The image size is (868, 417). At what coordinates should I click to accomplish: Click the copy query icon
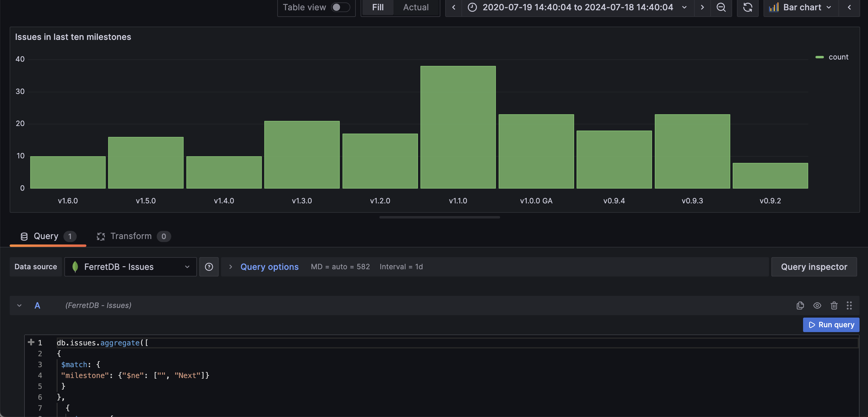(800, 306)
